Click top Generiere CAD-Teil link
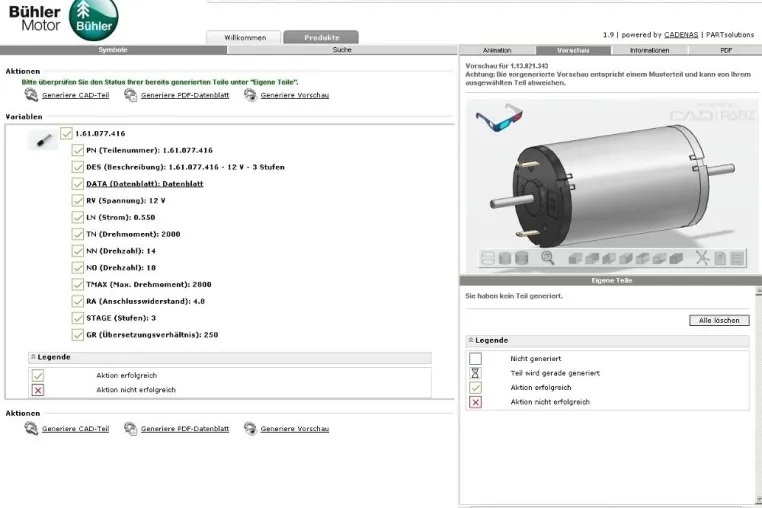 click(x=75, y=95)
